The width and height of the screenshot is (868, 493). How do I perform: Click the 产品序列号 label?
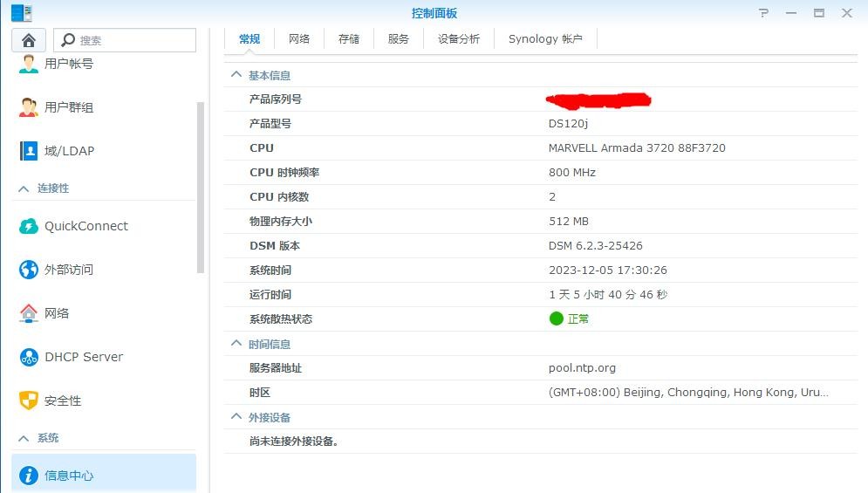click(275, 99)
